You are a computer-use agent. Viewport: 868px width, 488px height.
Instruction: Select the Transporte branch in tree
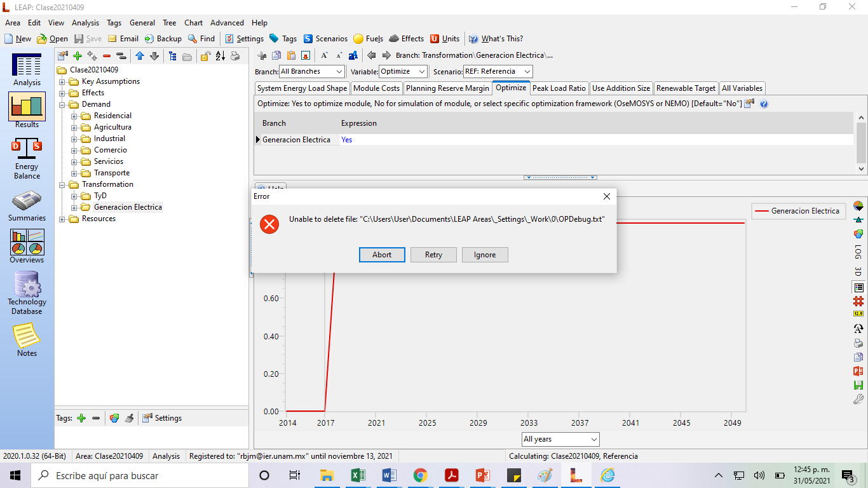(112, 173)
